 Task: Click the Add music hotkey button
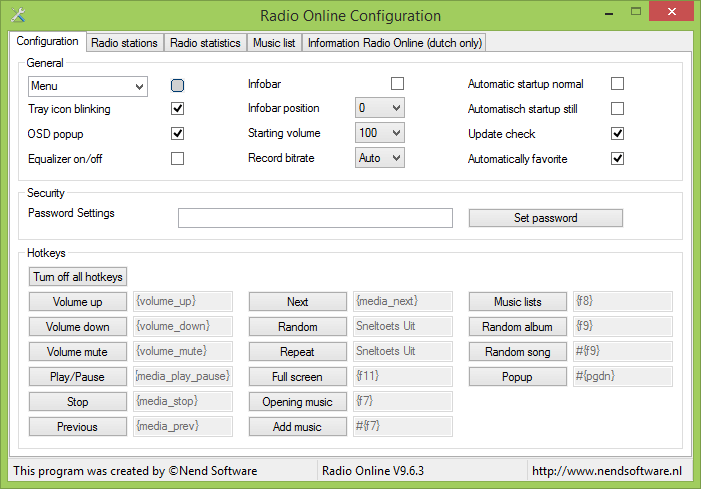point(298,427)
